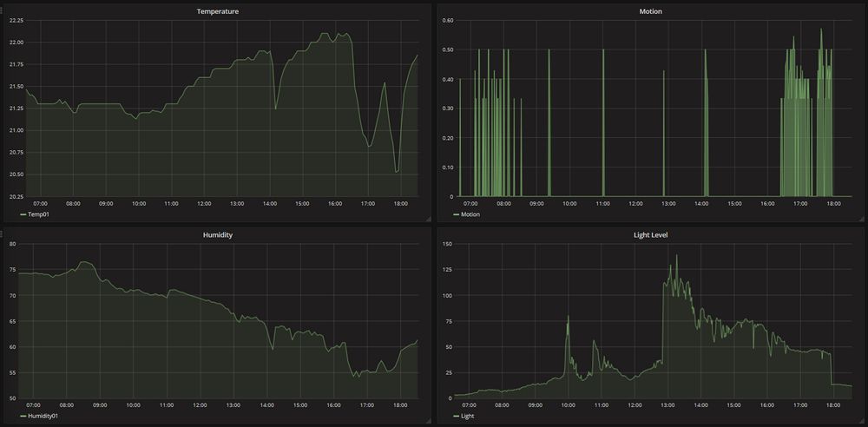The image size is (868, 427).
Task: Click the Temperature dip at 14:00
Action: [275, 108]
